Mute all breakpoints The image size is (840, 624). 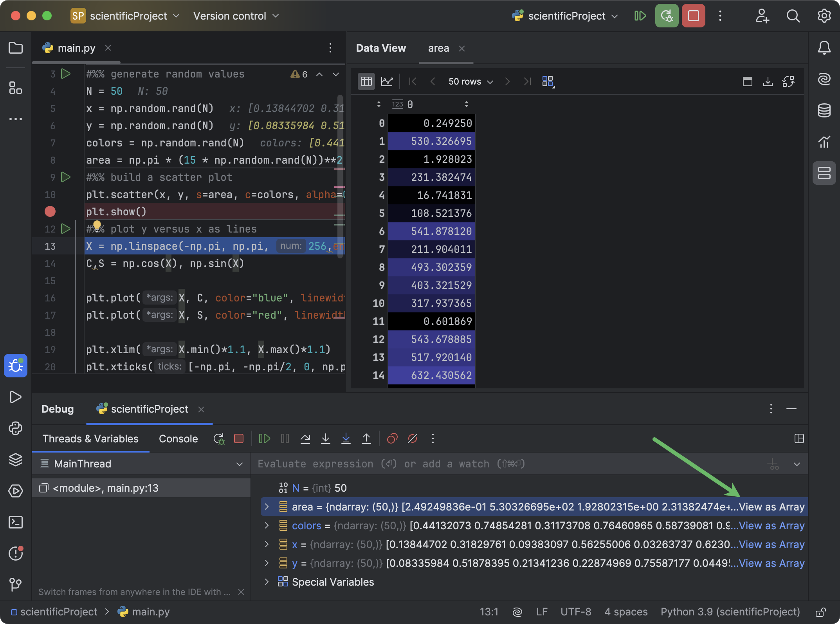(x=412, y=438)
